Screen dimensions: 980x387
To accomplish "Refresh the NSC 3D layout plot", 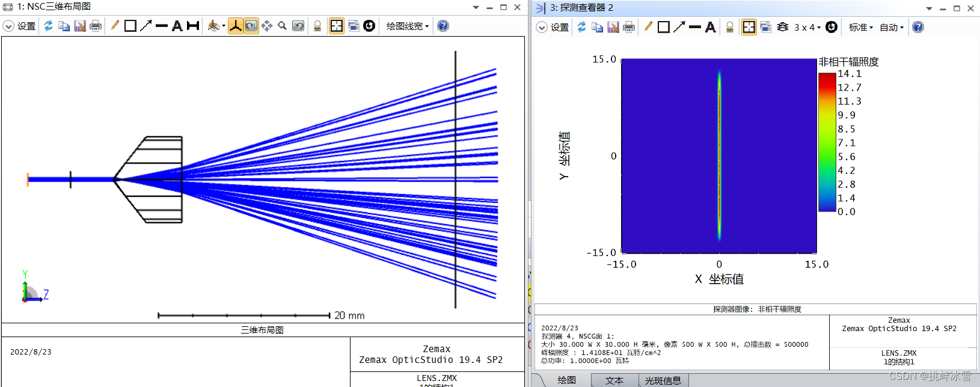I will coord(49,26).
